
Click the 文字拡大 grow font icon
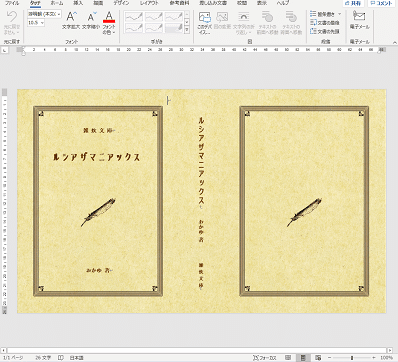tap(71, 17)
